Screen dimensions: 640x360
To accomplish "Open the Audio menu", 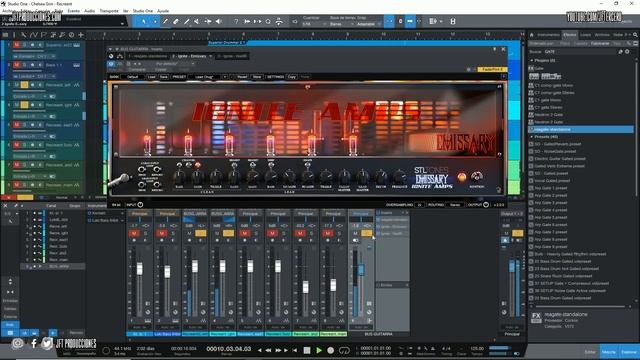I will (89, 11).
